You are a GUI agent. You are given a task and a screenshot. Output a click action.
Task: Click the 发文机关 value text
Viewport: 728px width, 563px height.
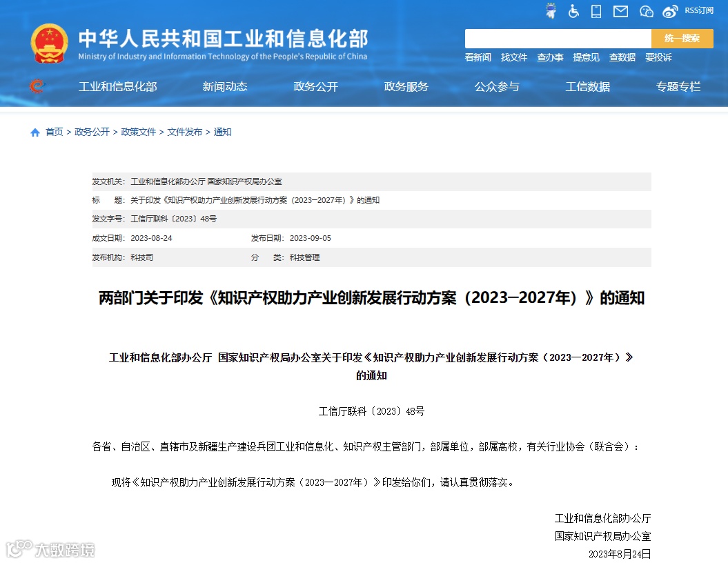(206, 182)
